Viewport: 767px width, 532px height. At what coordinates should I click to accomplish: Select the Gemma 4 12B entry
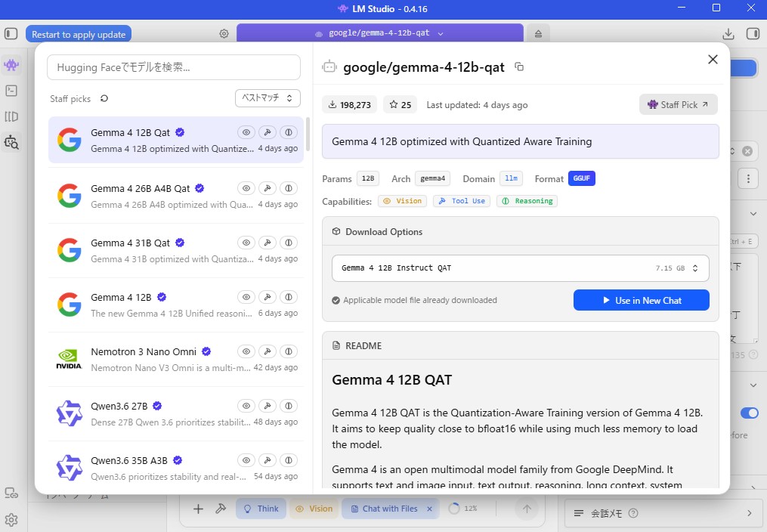coord(175,304)
